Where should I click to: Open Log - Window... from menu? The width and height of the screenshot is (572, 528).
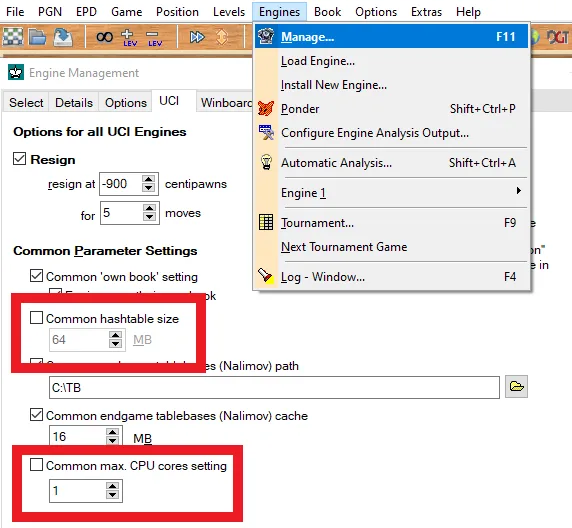click(391, 277)
